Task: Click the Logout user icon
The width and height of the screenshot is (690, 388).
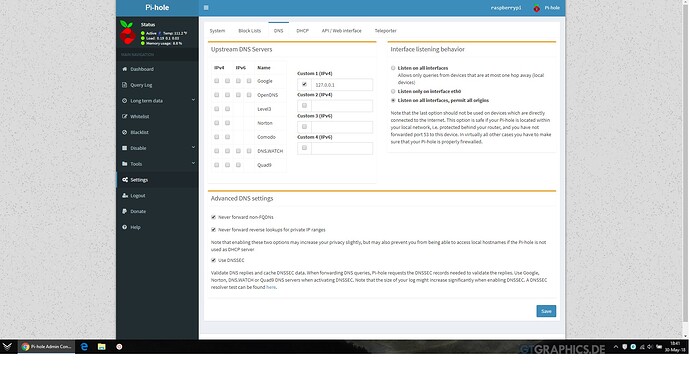Action: coord(125,196)
